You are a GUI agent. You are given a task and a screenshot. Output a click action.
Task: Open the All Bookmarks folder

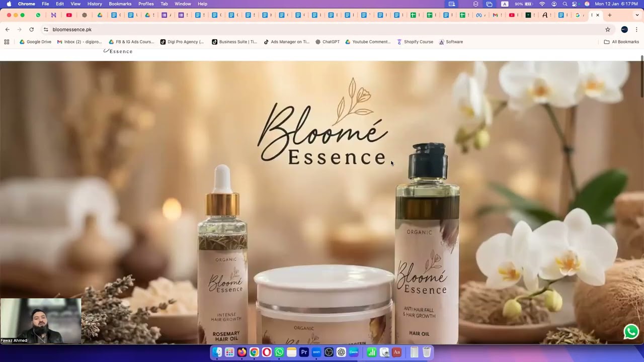[x=621, y=42]
